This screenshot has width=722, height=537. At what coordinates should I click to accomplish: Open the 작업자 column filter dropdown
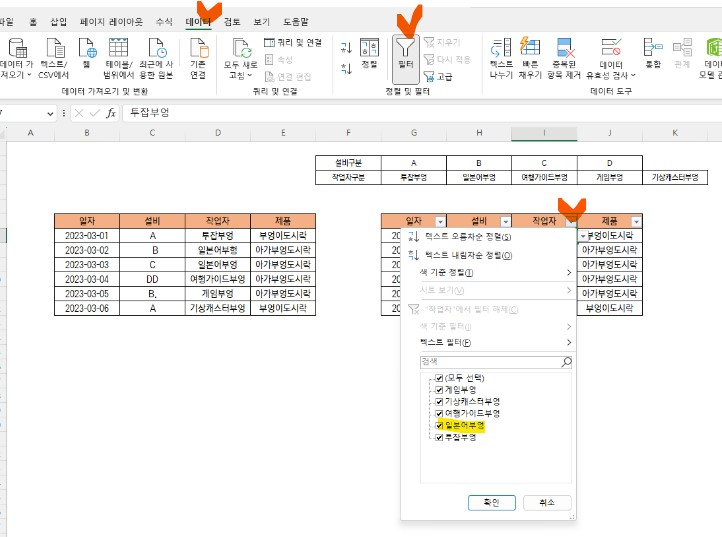[x=571, y=222]
